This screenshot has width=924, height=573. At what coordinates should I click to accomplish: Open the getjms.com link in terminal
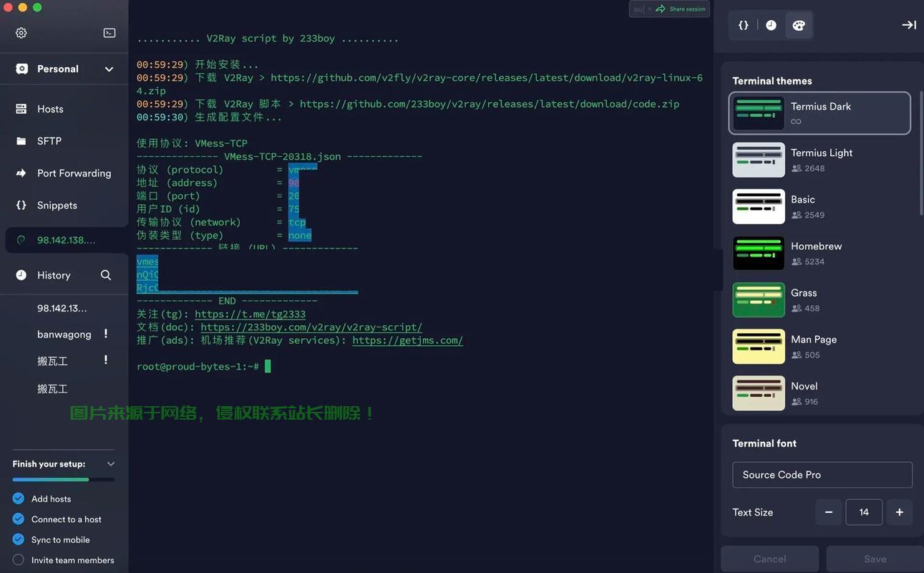[x=407, y=340]
